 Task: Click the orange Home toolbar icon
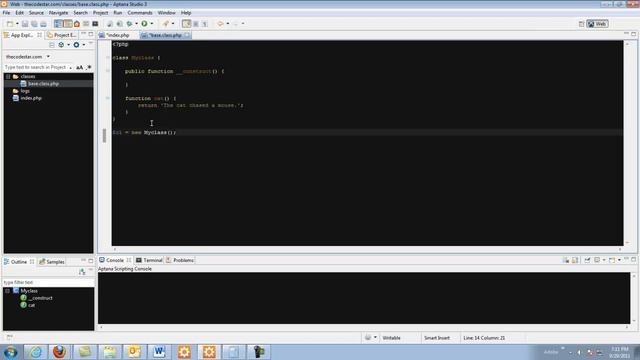point(77,24)
